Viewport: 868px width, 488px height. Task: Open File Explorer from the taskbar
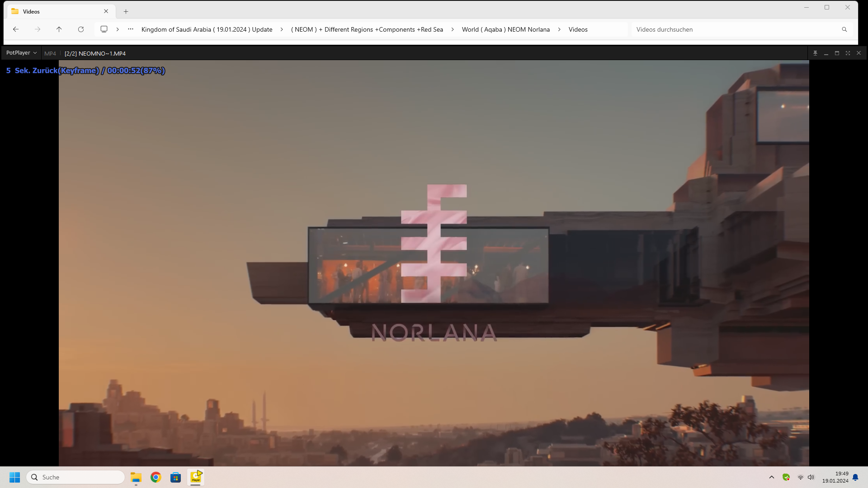point(136,477)
